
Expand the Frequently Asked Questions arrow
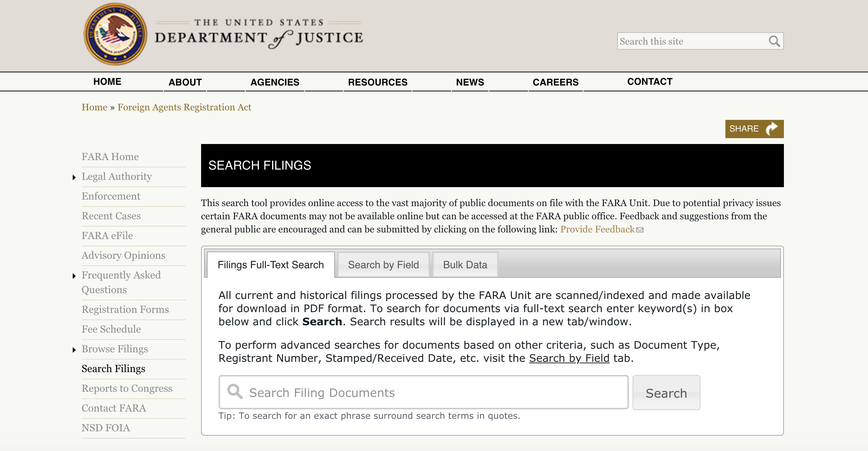[74, 276]
